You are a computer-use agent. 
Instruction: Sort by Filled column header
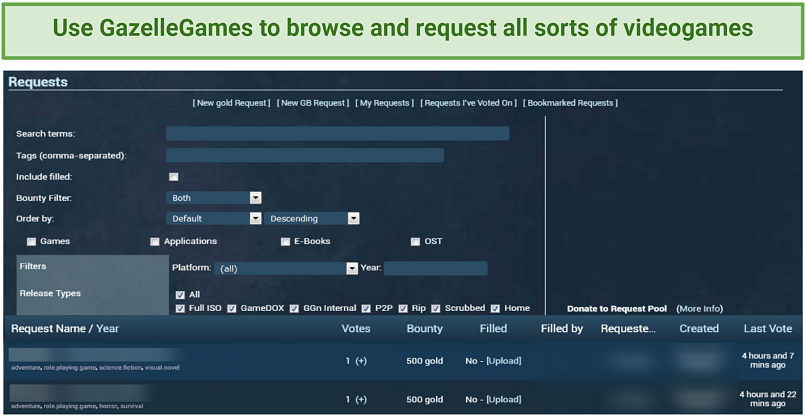[x=493, y=329]
